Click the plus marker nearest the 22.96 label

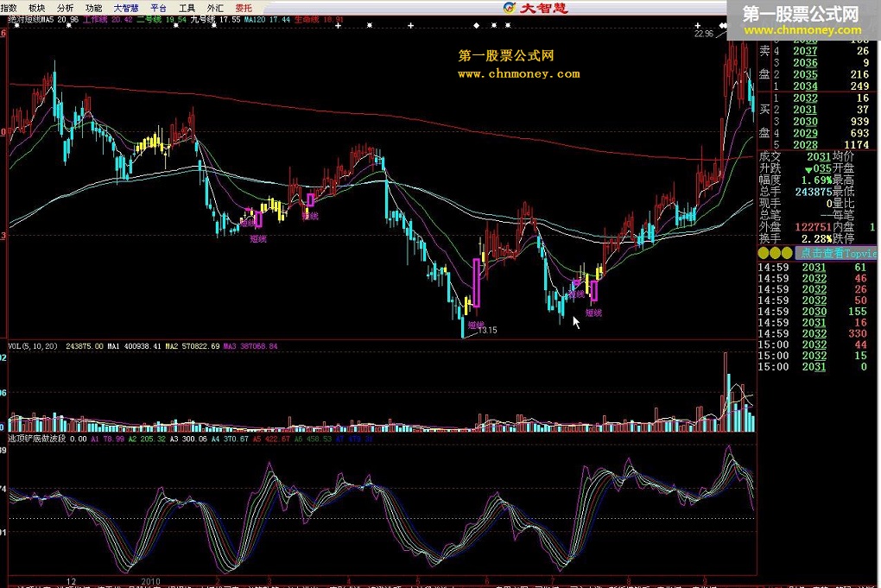pyautogui.click(x=697, y=25)
